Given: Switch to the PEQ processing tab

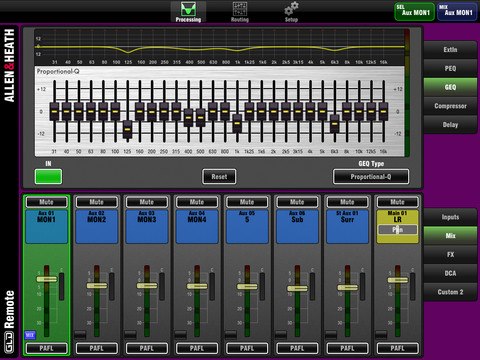Looking at the screenshot, I should (x=450, y=68).
